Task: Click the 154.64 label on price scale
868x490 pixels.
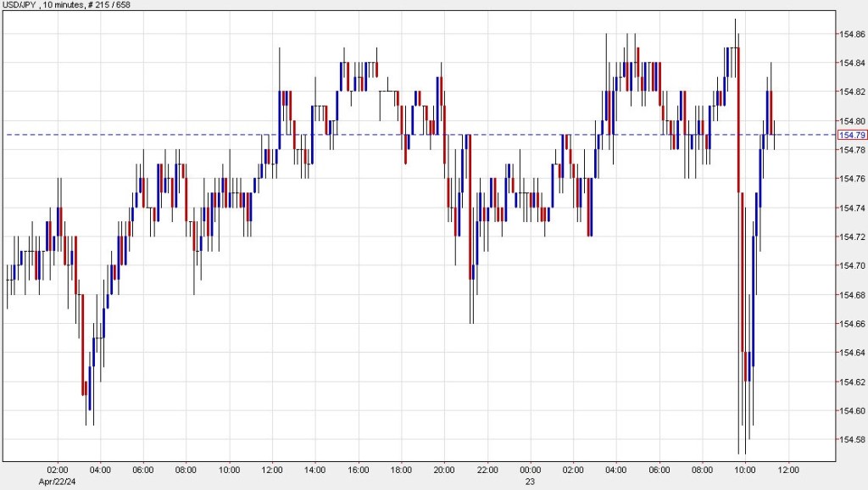Action: 851,353
